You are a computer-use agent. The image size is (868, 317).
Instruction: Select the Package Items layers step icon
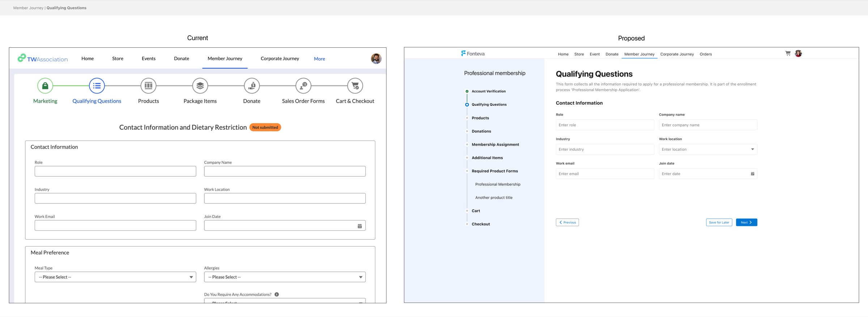point(200,86)
